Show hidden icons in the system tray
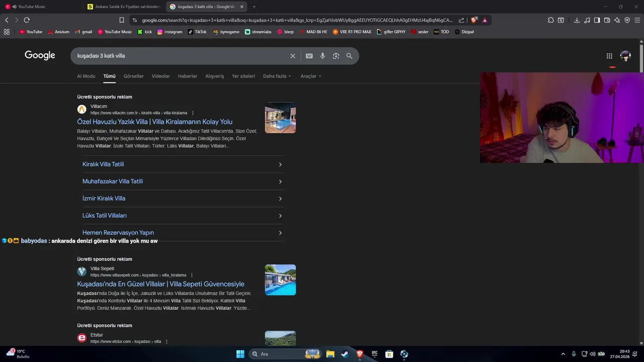 [x=563, y=354]
